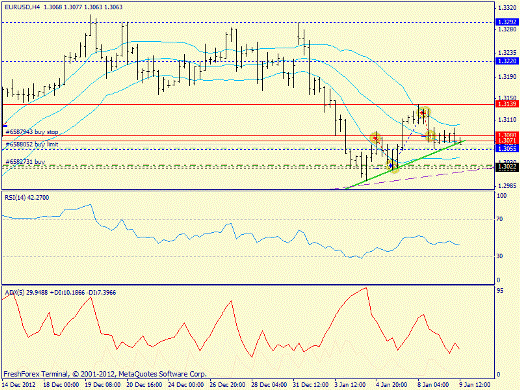Click the RSI 70 level label
Screen dimensions: 520x390
pyautogui.click(x=500, y=219)
